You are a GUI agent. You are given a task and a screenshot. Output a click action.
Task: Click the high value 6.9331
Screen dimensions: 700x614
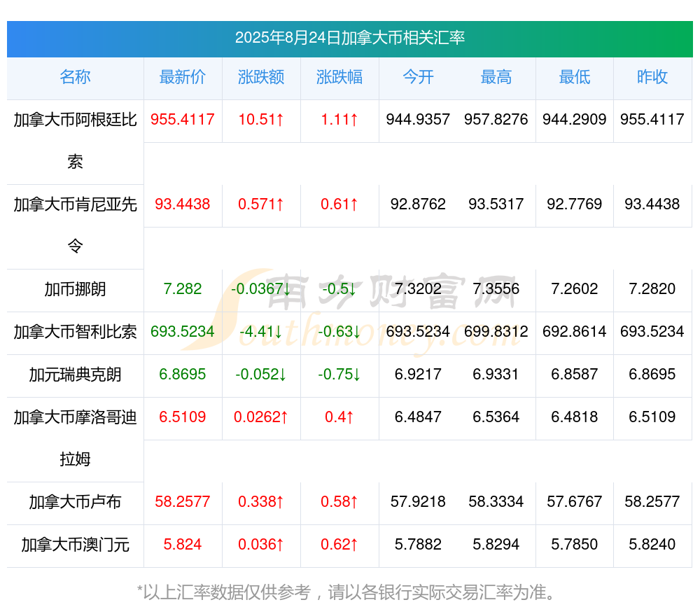496,374
